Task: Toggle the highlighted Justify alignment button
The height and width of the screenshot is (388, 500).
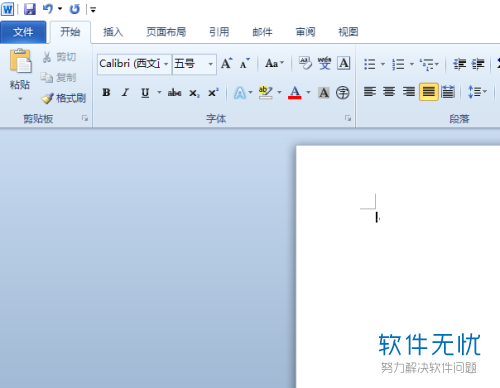Action: pos(428,92)
